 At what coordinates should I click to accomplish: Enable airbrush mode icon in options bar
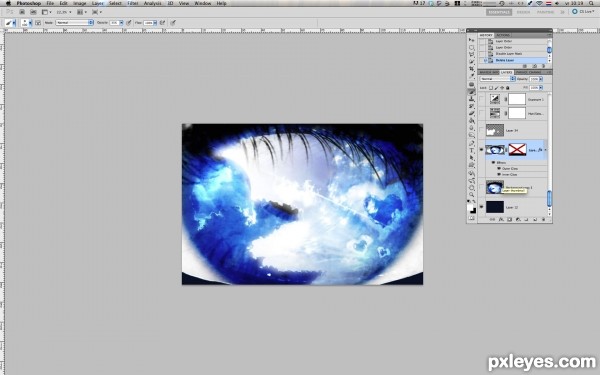pos(162,23)
